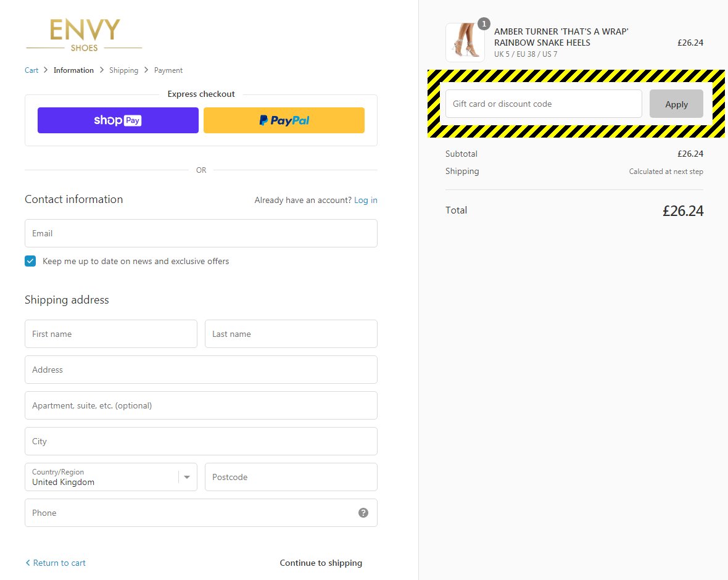Image resolution: width=728 pixels, height=580 pixels.
Task: Uncheck the news and exclusive offers checkbox
Action: tap(30, 261)
